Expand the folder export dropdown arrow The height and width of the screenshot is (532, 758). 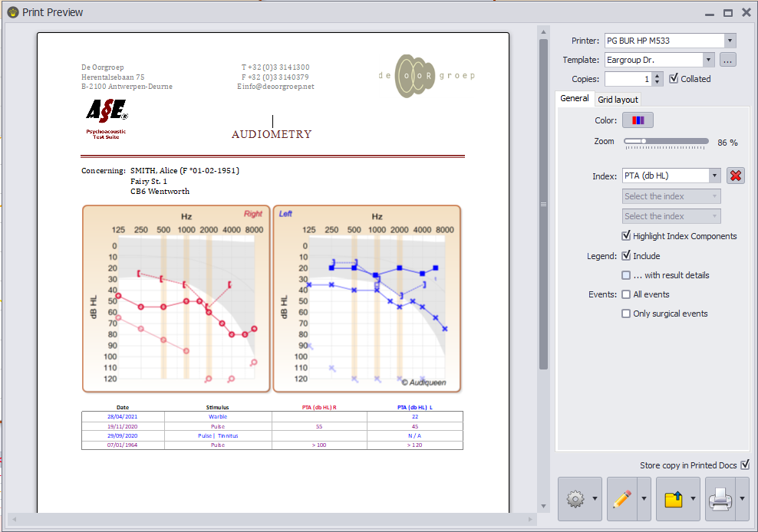coord(694,499)
